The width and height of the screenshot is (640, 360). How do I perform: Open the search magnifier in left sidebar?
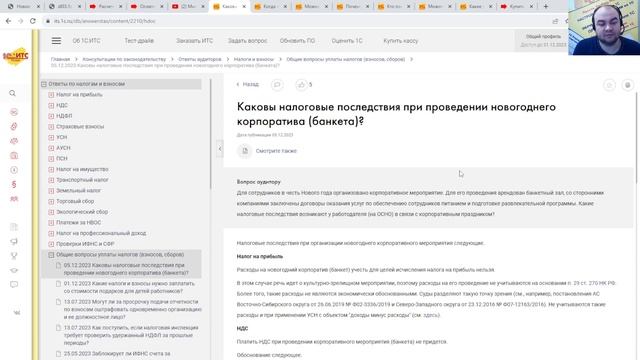(13, 93)
